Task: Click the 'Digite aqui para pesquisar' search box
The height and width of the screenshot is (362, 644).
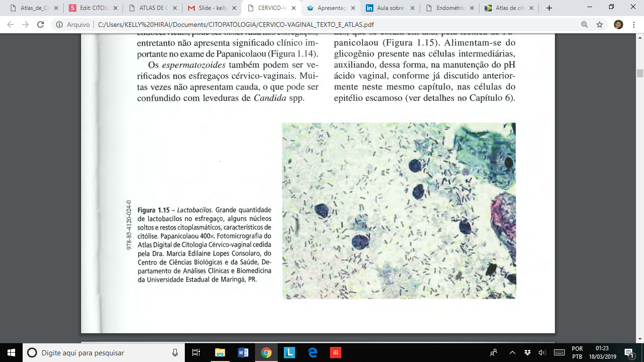Action: [x=104, y=353]
